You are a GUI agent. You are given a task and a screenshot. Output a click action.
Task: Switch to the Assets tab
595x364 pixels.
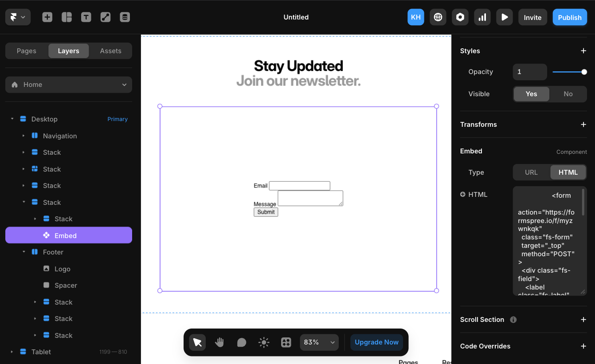tap(110, 51)
